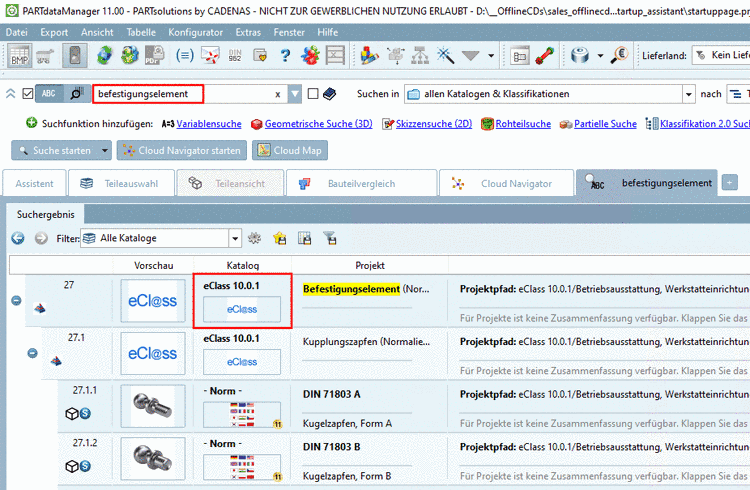Viewport: 750px width, 490px height.
Task: Open the Geometrische Suche (3D) link
Action: (x=319, y=124)
